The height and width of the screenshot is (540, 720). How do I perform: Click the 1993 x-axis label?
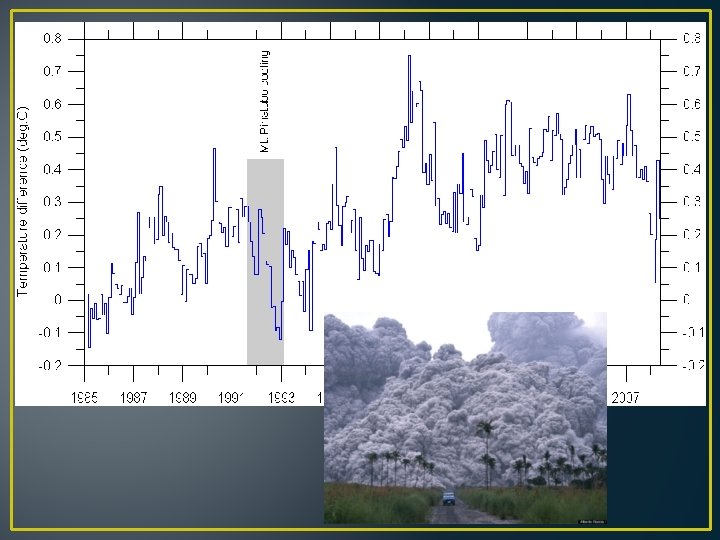click(281, 397)
